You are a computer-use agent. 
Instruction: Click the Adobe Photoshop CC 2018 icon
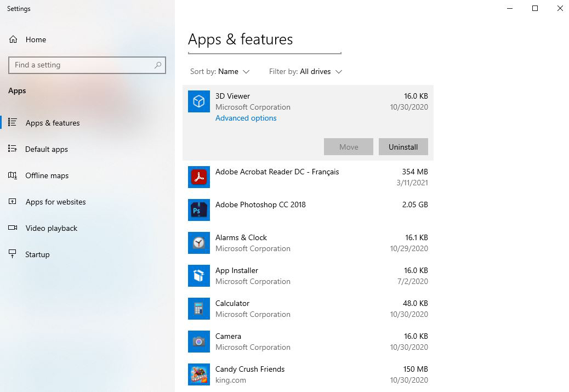click(199, 210)
